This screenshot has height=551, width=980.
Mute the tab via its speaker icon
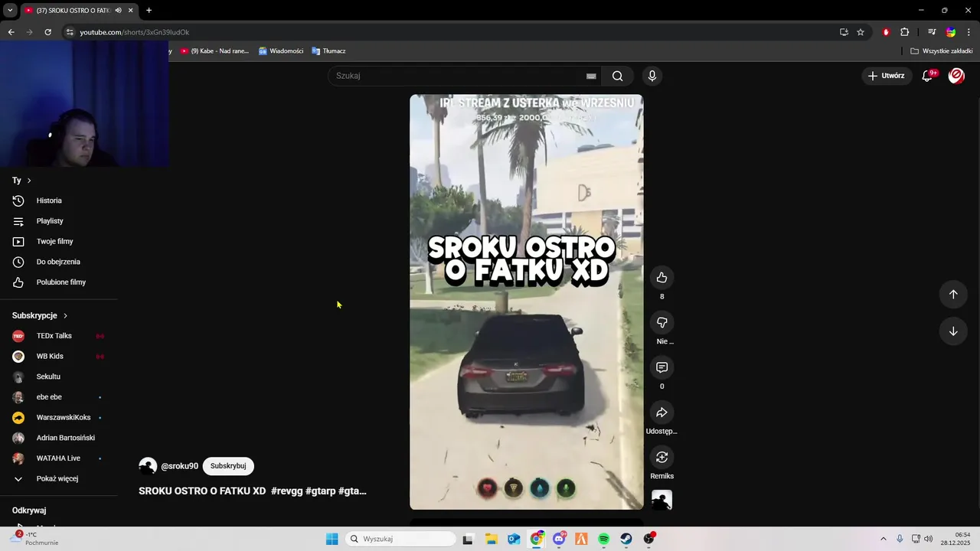118,11
